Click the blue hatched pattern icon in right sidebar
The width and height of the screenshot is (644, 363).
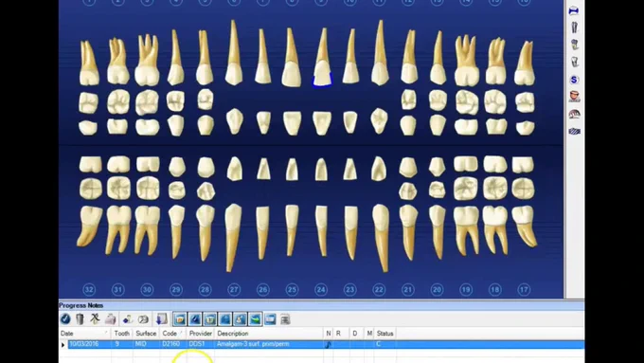(x=575, y=131)
